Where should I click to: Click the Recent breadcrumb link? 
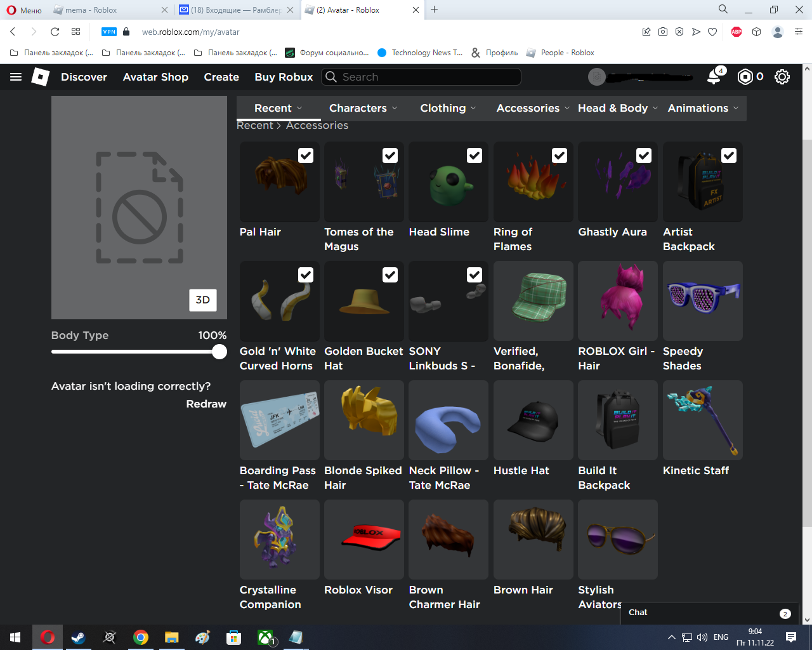point(254,126)
